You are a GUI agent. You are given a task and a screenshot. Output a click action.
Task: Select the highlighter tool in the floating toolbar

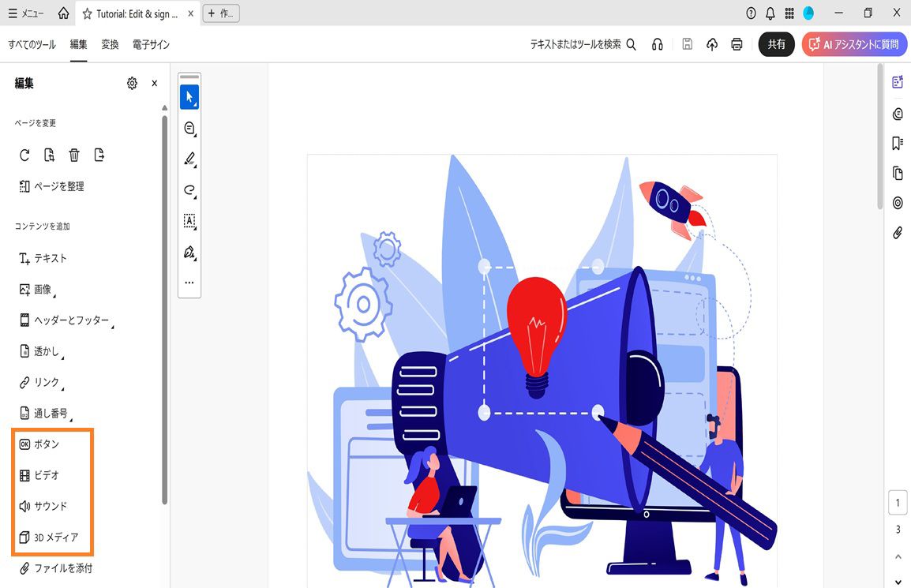(189, 159)
